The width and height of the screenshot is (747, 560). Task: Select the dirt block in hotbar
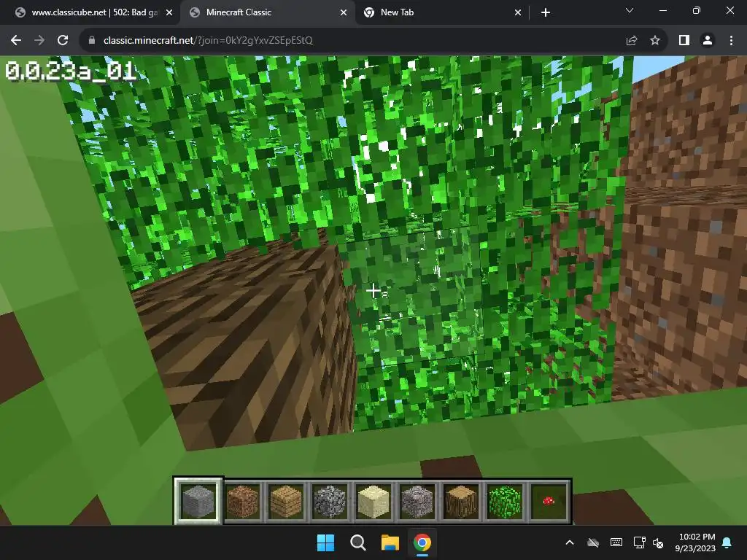click(x=242, y=502)
